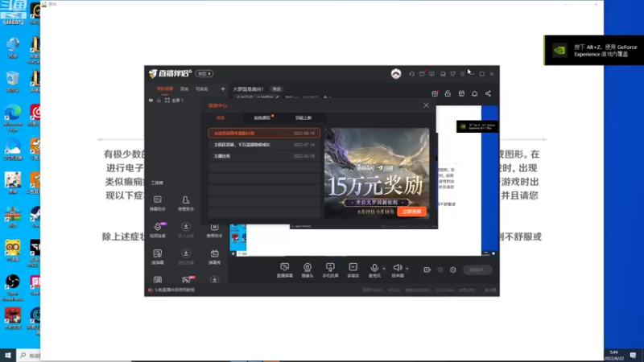Add a screen capture source
Viewport: 644px width, 362px height.
pos(284,270)
